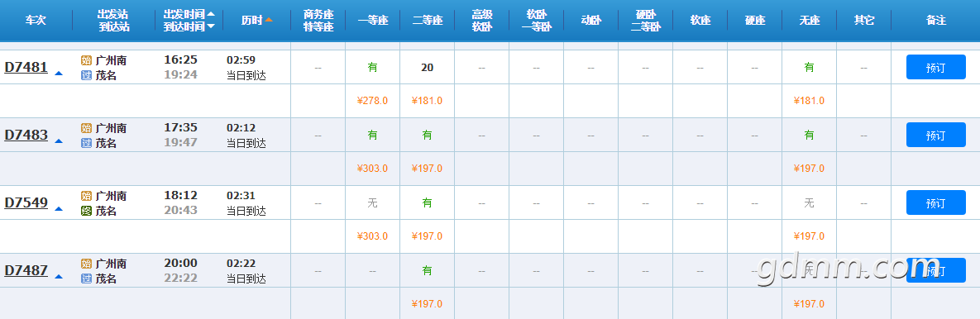Select second-class count 20 for D7481

pyautogui.click(x=428, y=67)
